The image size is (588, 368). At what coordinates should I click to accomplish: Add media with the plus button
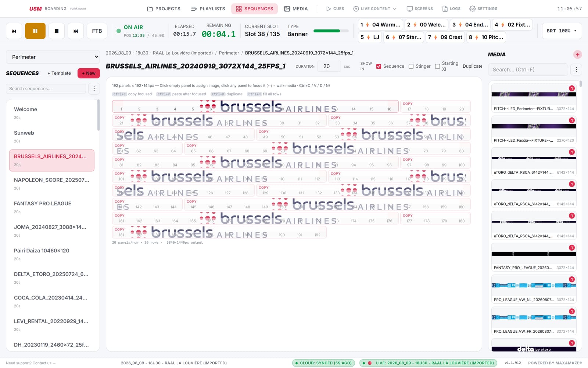coord(577,55)
